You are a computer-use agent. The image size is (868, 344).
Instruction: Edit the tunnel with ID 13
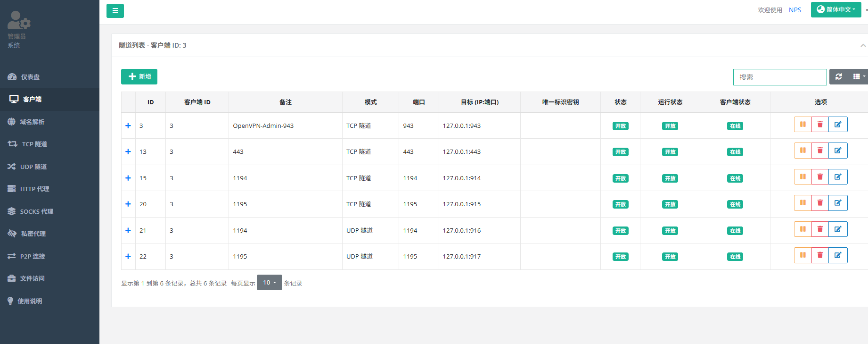[838, 151]
